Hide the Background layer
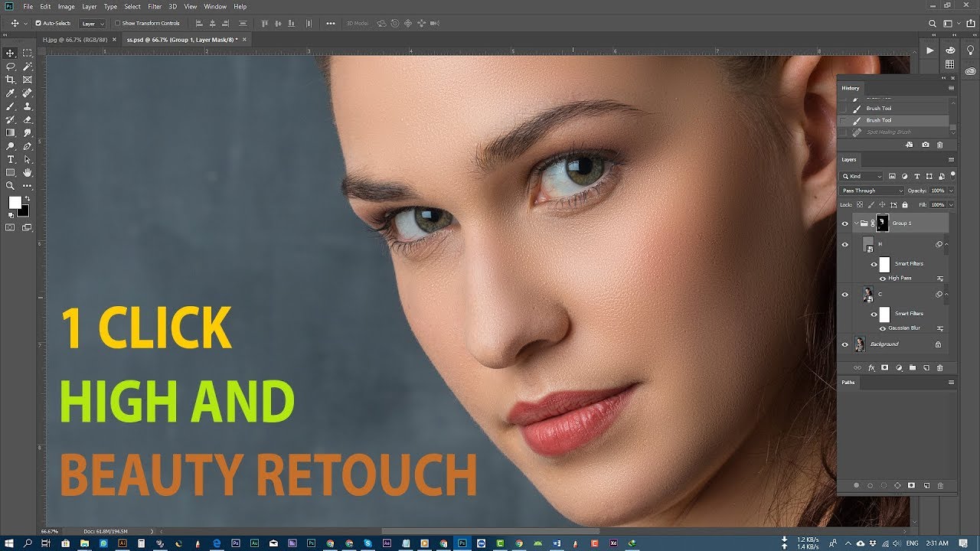Screen dimensions: 980x551 coord(845,344)
